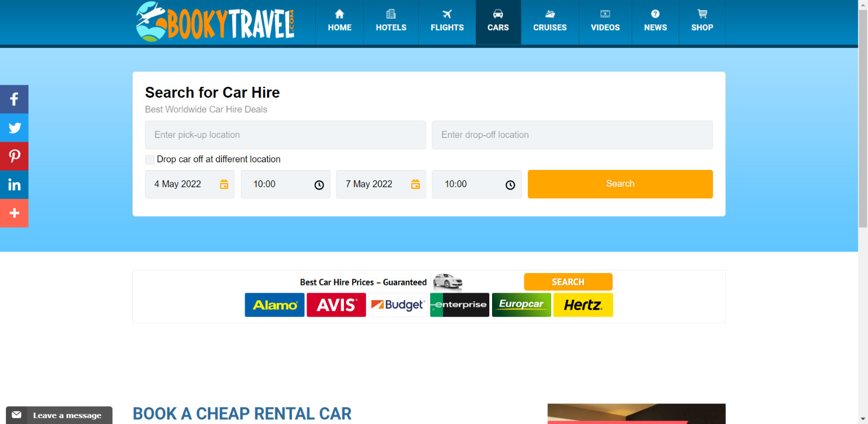Open the News menu item
This screenshot has height=424, width=868.
coord(655,22)
